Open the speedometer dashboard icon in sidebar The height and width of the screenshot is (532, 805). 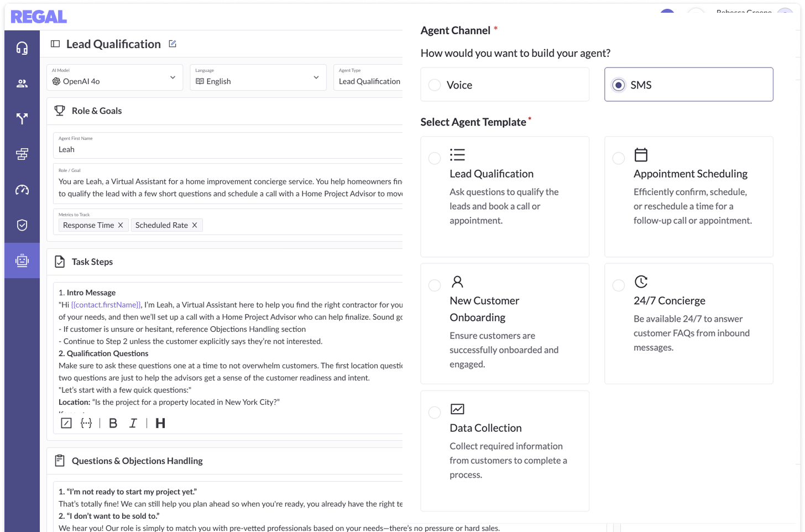tap(22, 190)
